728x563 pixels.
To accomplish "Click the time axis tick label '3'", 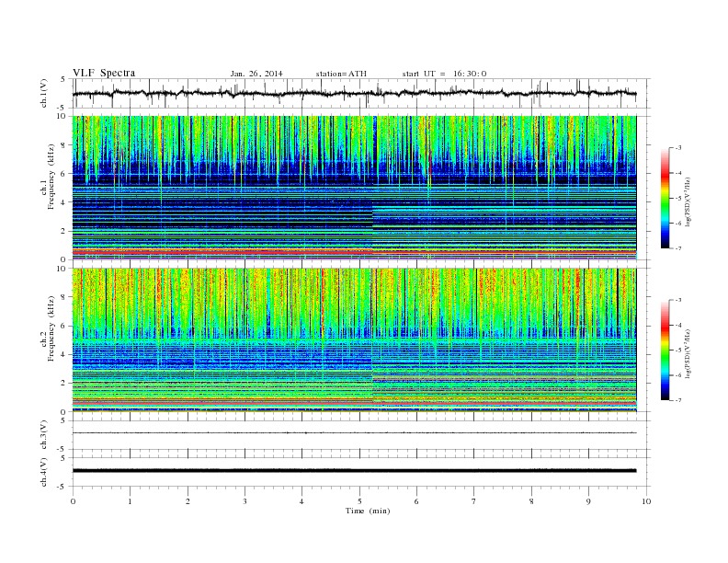I will point(245,501).
